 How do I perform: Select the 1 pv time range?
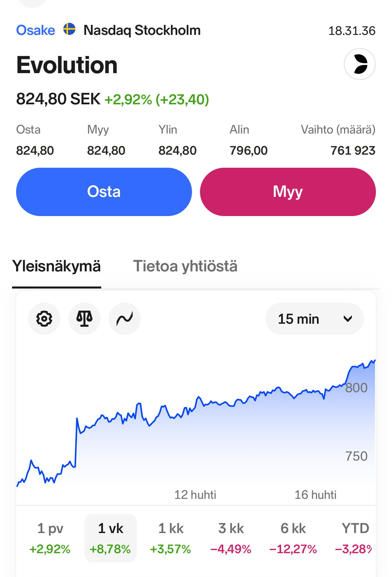(50, 538)
